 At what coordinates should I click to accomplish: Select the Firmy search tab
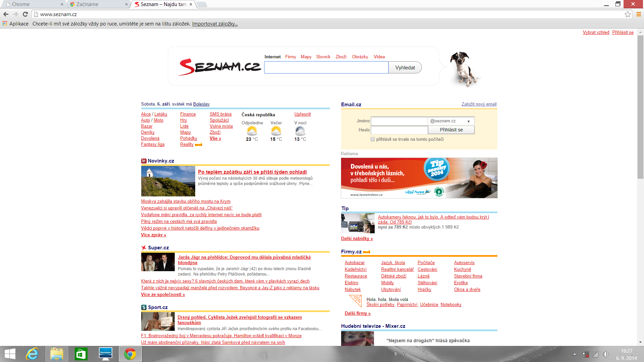tap(290, 57)
